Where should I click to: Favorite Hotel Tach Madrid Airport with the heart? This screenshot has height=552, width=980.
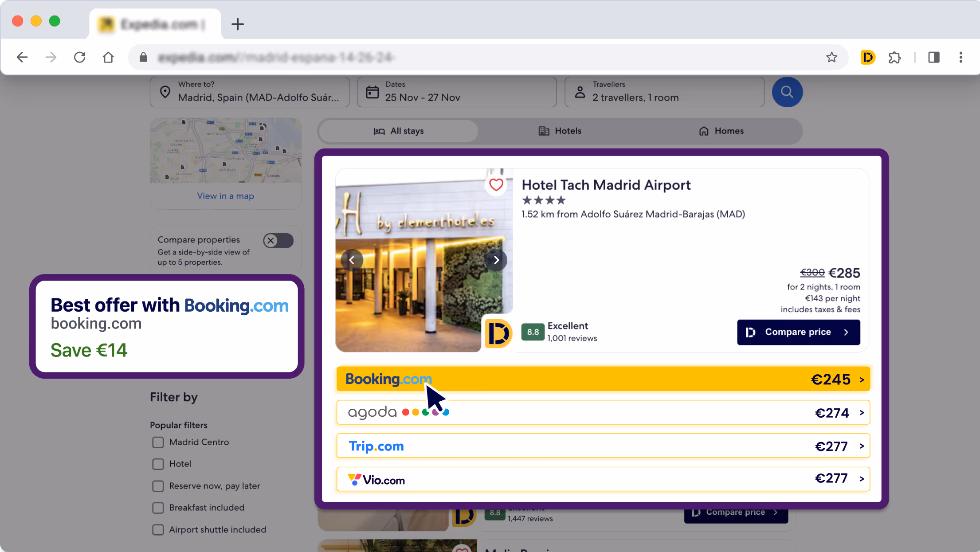496,185
